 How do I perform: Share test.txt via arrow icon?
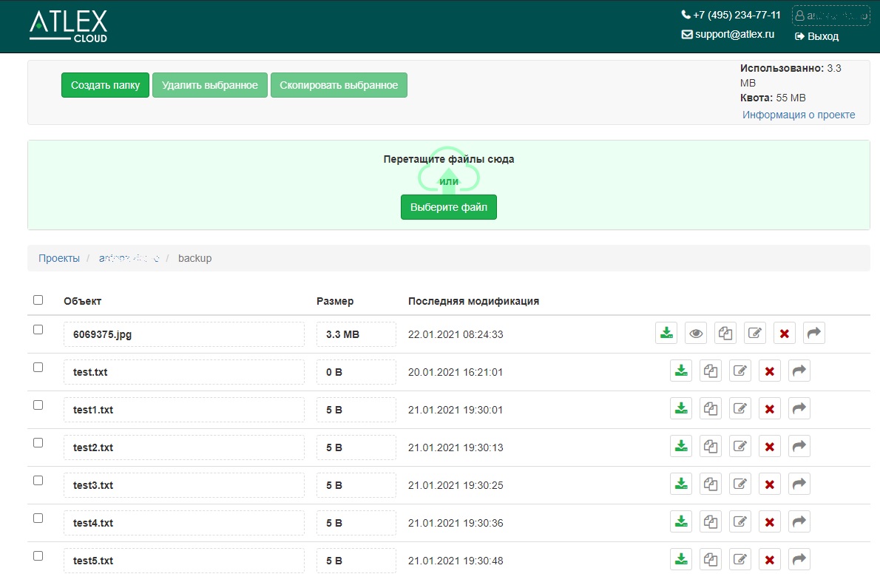tap(799, 371)
